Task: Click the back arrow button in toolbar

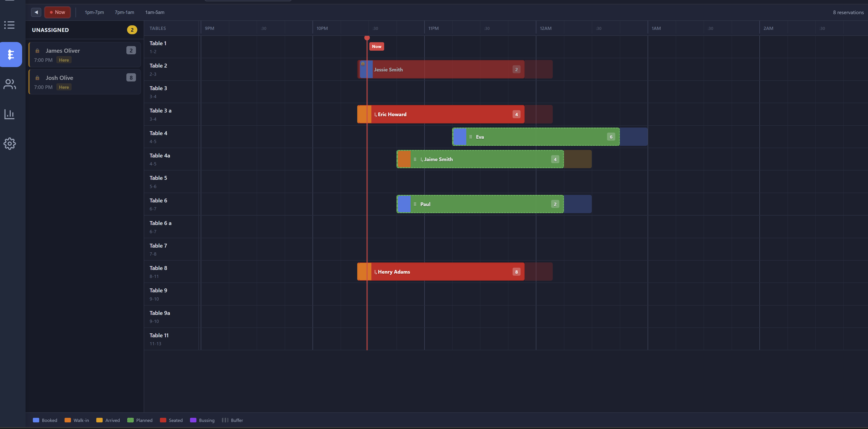Action: 36,12
